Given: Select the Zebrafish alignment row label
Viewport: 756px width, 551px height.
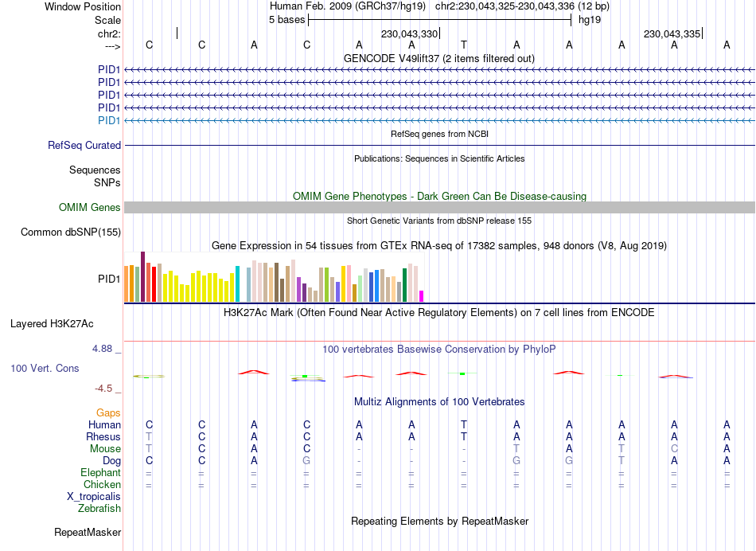Looking at the screenshot, I should click(99, 508).
